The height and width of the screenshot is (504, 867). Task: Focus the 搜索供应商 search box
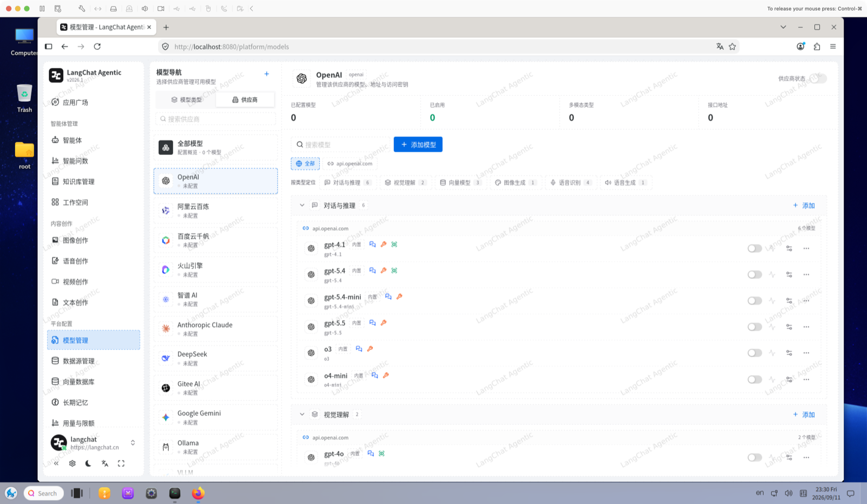pos(216,119)
